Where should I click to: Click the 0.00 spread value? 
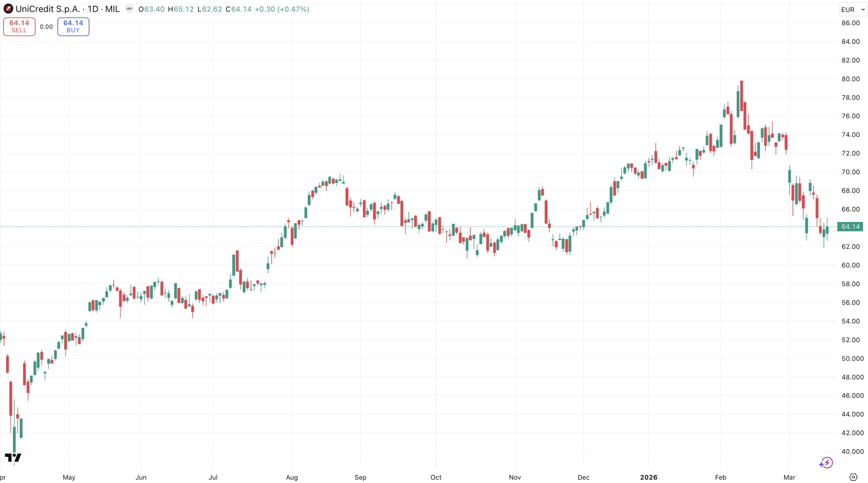[x=46, y=27]
